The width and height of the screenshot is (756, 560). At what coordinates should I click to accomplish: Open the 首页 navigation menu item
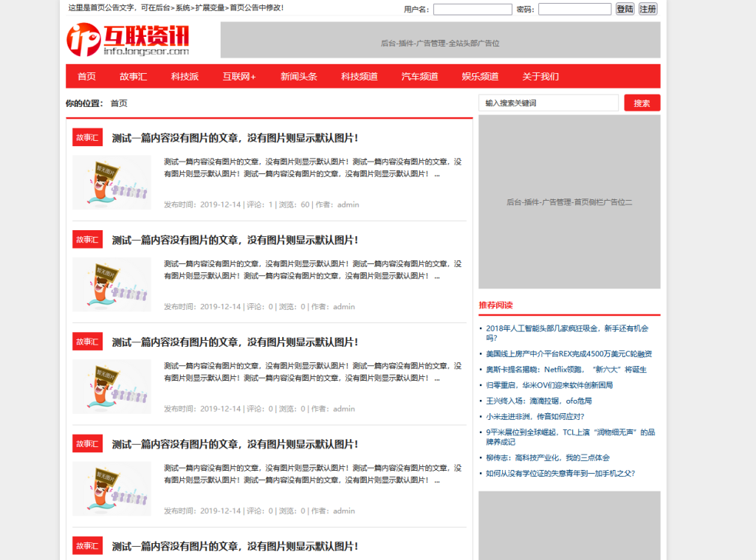tap(86, 76)
